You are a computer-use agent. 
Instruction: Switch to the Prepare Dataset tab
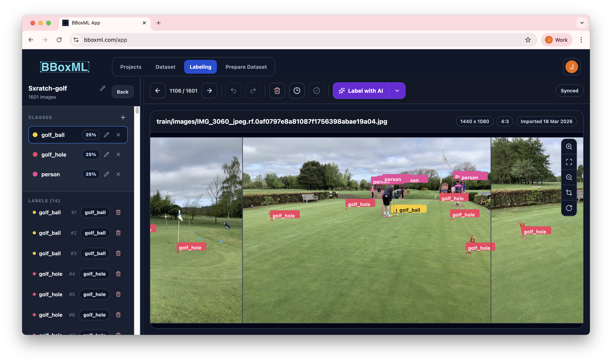pyautogui.click(x=246, y=67)
